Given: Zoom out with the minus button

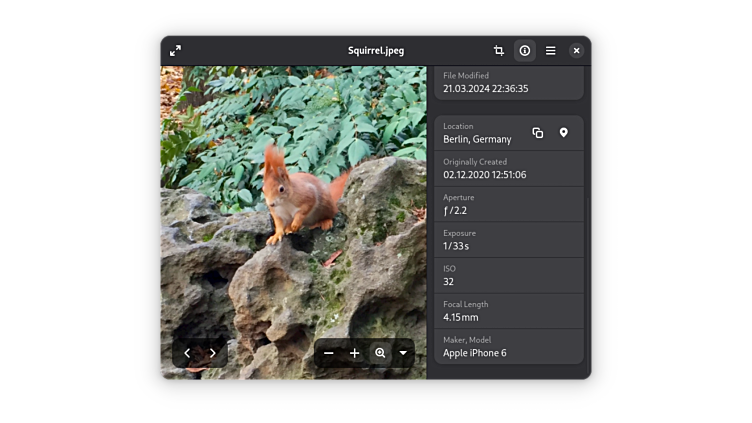Looking at the screenshot, I should [x=329, y=353].
